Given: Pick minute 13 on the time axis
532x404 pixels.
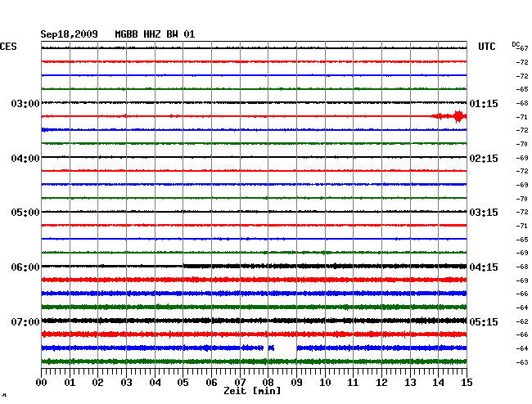Looking at the screenshot, I should point(410,382).
